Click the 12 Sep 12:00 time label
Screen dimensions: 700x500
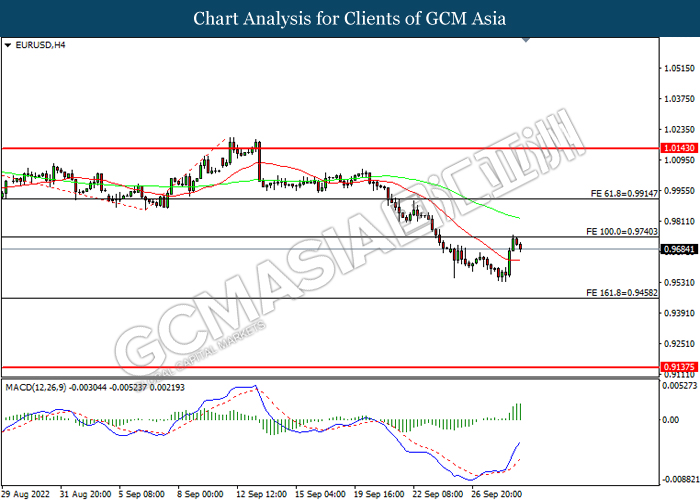tap(262, 494)
